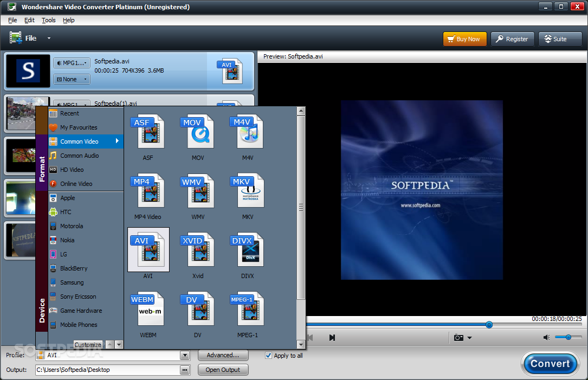The width and height of the screenshot is (588, 380).
Task: Choose the DIVX format icon
Action: click(248, 250)
